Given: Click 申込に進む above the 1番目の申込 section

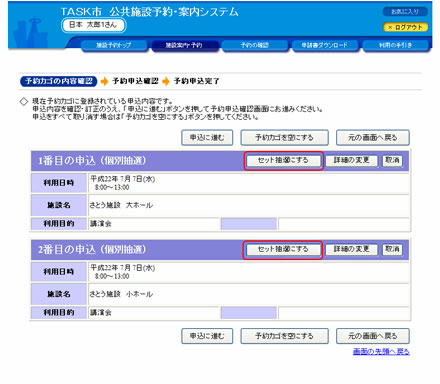Looking at the screenshot, I should 207,138.
